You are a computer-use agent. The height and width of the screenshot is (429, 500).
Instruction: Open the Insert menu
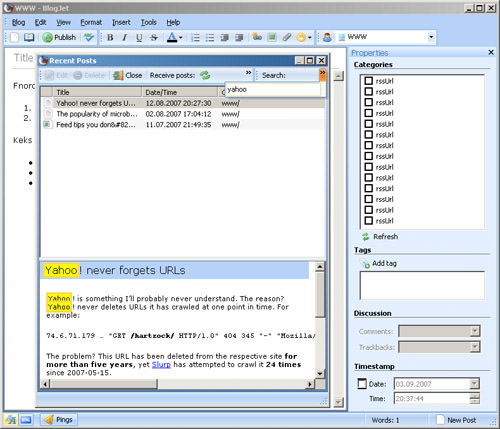click(121, 22)
